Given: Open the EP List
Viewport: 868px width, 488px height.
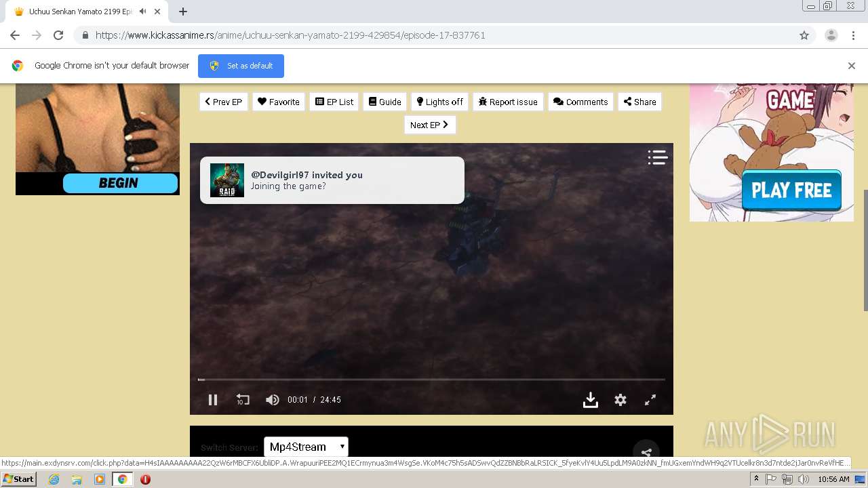Looking at the screenshot, I should point(334,102).
